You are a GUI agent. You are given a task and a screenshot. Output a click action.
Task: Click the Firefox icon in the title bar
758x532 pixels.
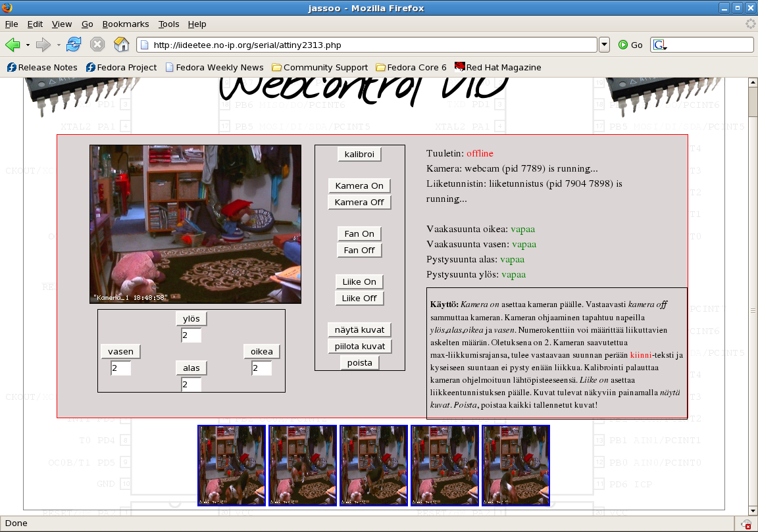[7, 8]
